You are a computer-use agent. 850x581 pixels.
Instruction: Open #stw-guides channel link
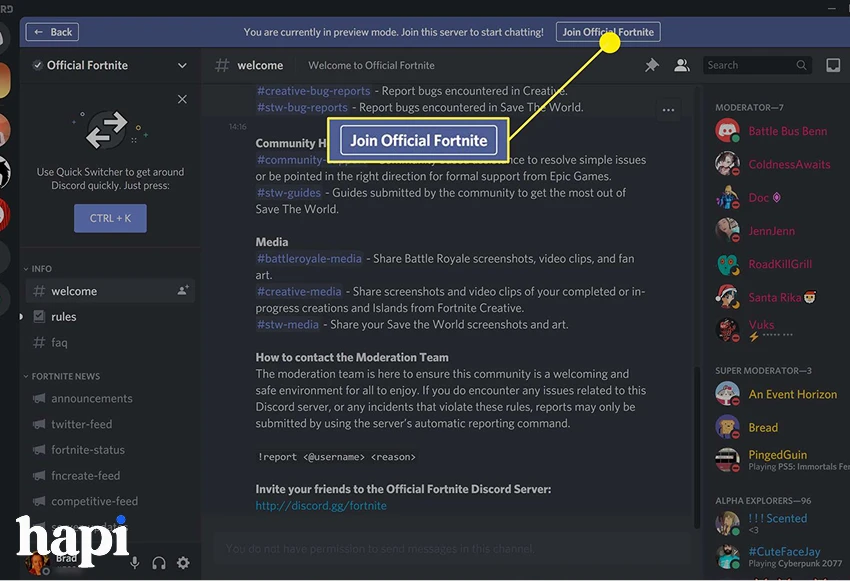288,193
